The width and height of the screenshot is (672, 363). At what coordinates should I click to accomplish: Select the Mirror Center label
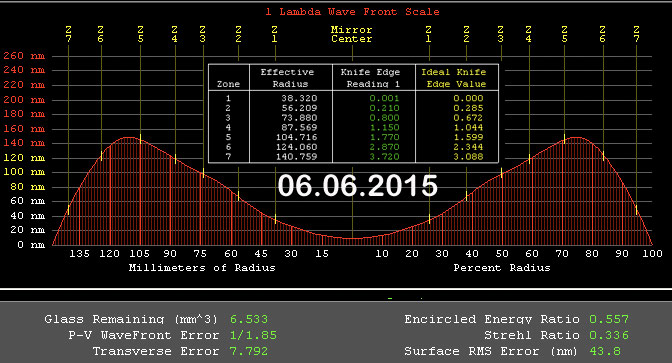pos(351,34)
